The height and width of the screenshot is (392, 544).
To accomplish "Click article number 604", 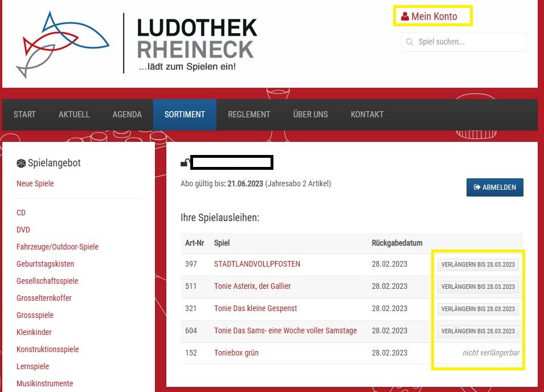I will point(191,330).
